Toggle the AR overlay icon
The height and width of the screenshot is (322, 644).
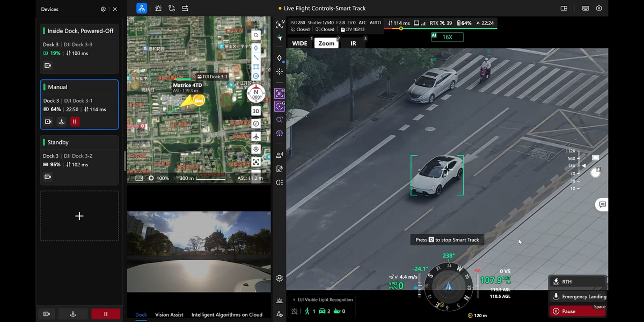(x=279, y=278)
